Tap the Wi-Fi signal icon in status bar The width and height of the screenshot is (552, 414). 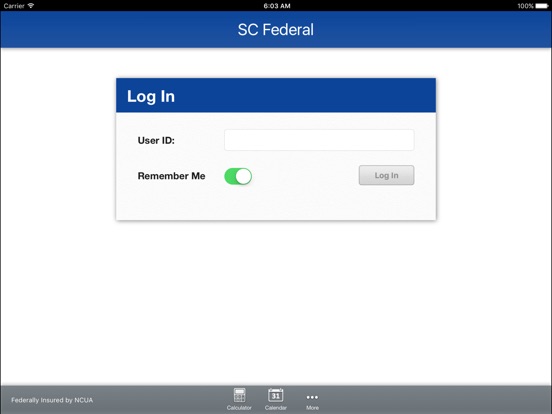31,6
